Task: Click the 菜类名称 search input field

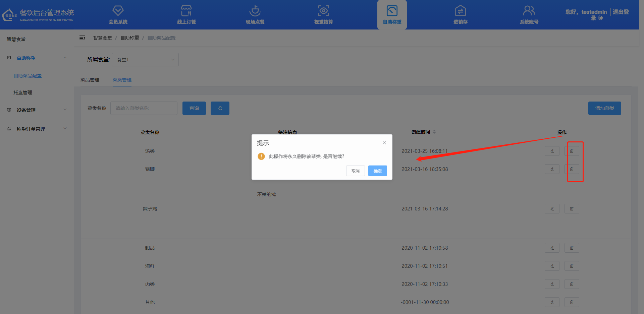Action: pyautogui.click(x=144, y=108)
